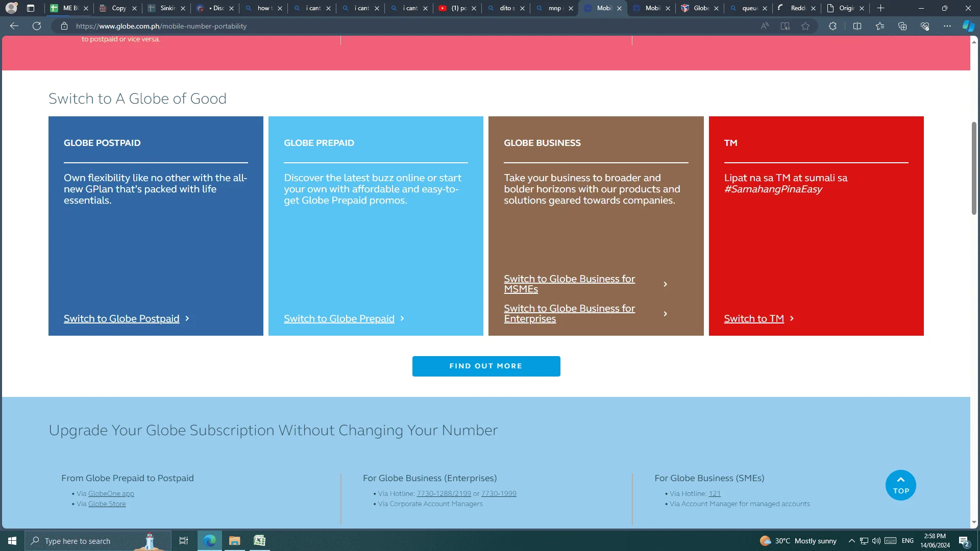This screenshot has height=551, width=980.
Task: Click the TM card heading
Action: pos(730,143)
